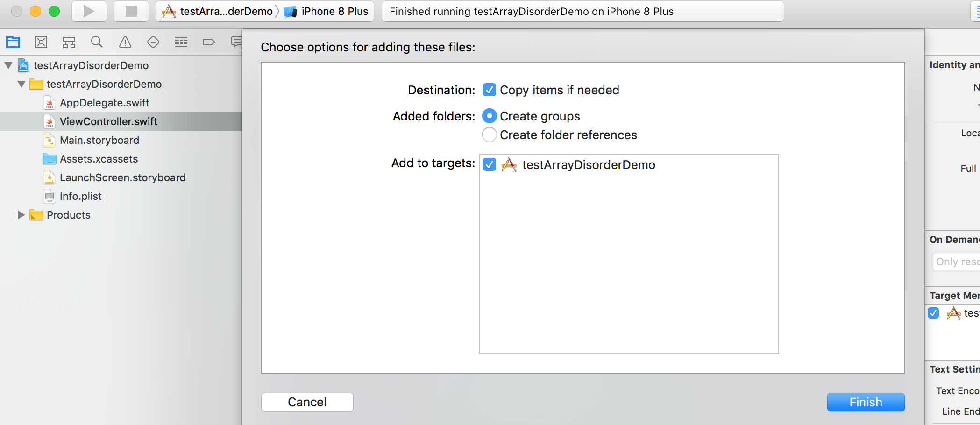Show the Breakpoint navigator
This screenshot has height=425, width=980.
click(209, 42)
